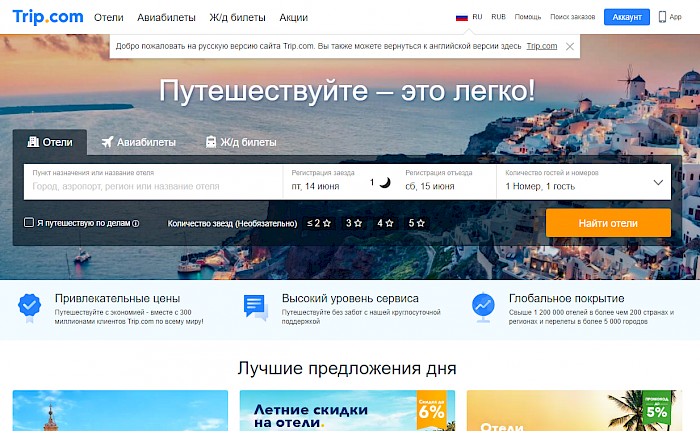Click the chat bubbles service icon
Image resolution: width=700 pixels, height=431 pixels.
256,307
